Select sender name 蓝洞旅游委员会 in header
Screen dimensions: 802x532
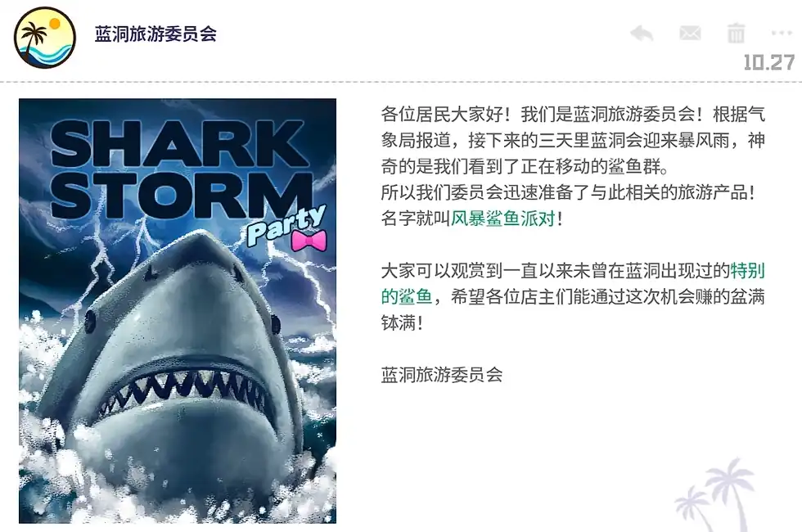click(x=155, y=34)
